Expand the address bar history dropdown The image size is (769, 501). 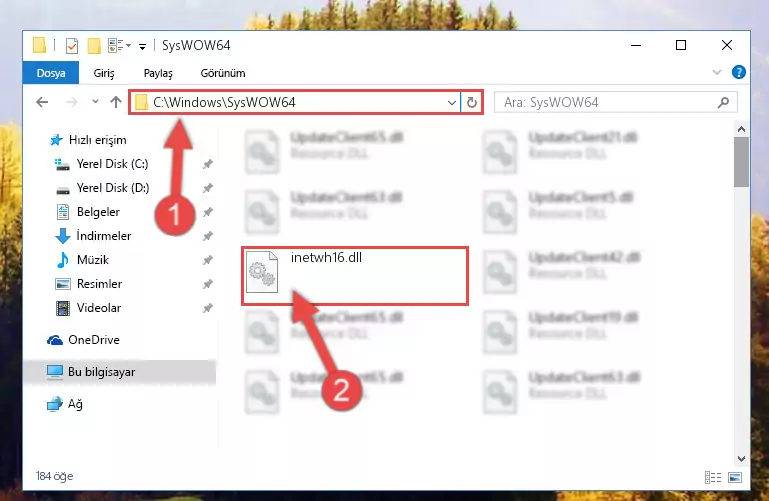pos(452,102)
